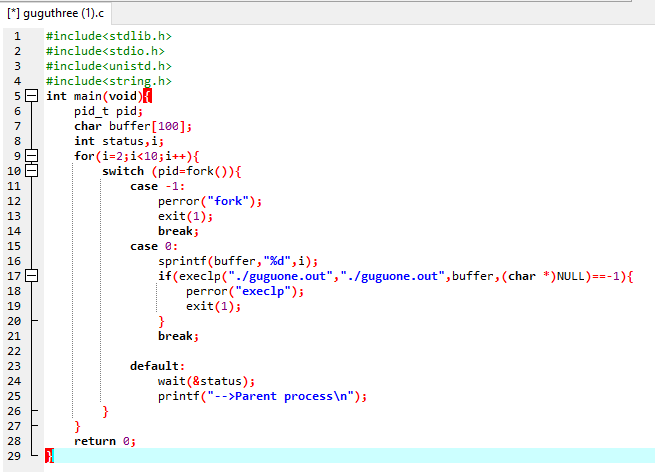Viewport: 655px width, 472px height.
Task: Click 'break;' on line 21
Action: point(178,336)
